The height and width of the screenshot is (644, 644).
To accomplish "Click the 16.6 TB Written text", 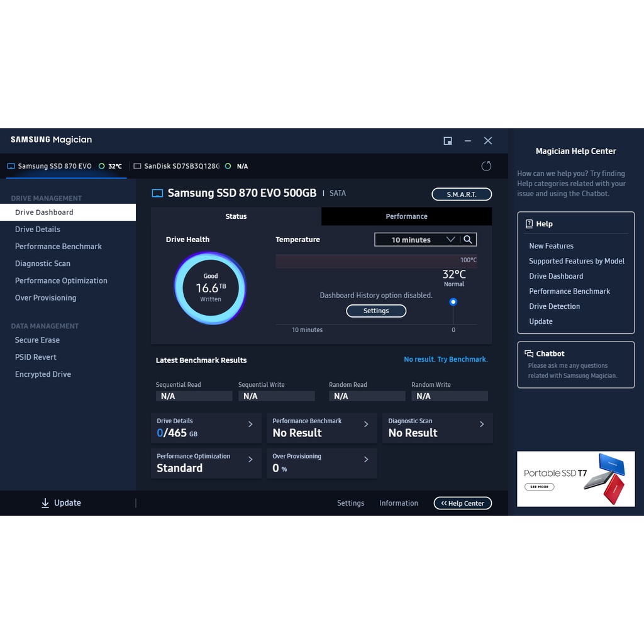I will click(x=211, y=291).
